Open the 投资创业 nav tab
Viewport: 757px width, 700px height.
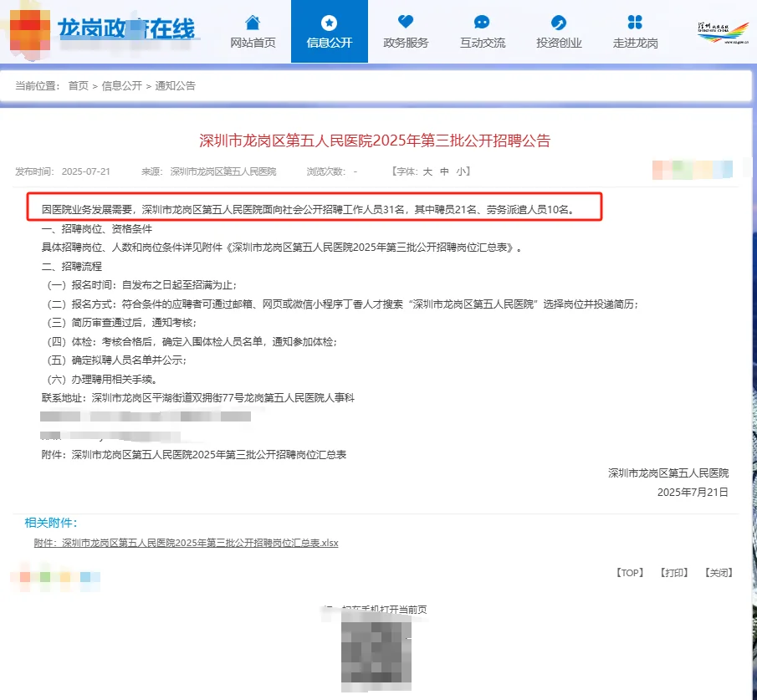click(559, 32)
